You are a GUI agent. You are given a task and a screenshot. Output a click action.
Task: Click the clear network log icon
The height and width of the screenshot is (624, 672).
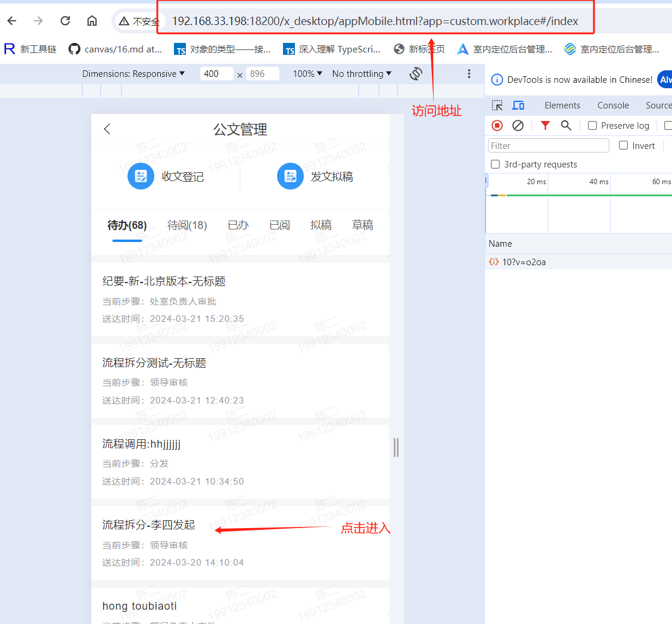(518, 125)
